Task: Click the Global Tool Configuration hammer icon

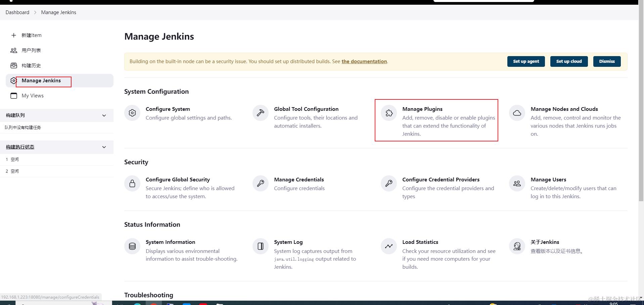Action: pos(261,113)
